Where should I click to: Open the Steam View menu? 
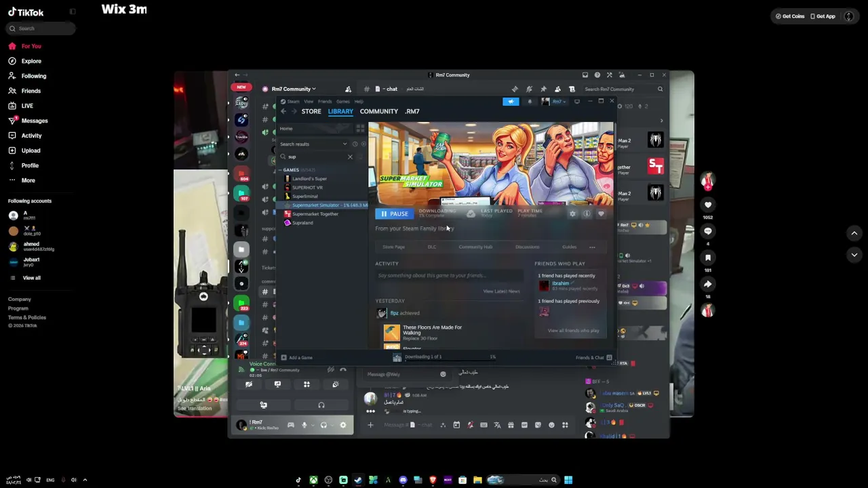click(309, 102)
